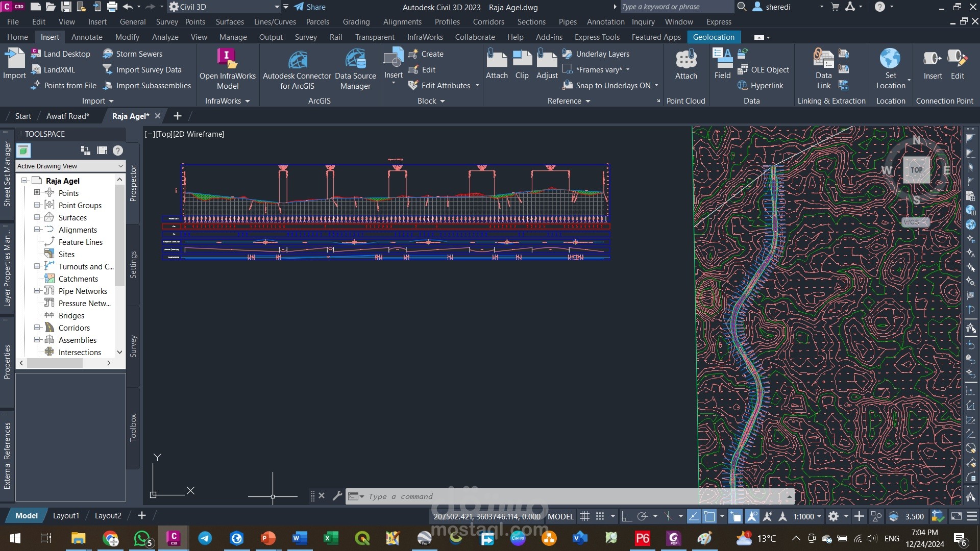Open Excel from the Windows taskbar
The image size is (980, 551).
click(330, 538)
